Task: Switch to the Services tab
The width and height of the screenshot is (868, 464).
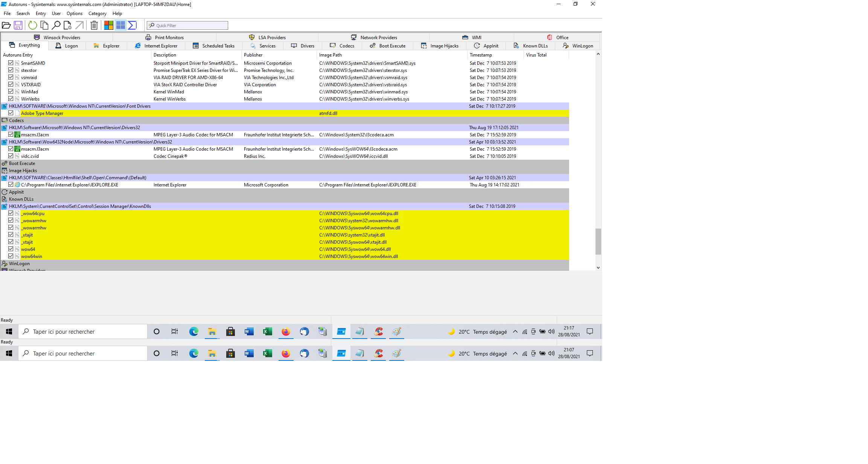Action: 263,46
